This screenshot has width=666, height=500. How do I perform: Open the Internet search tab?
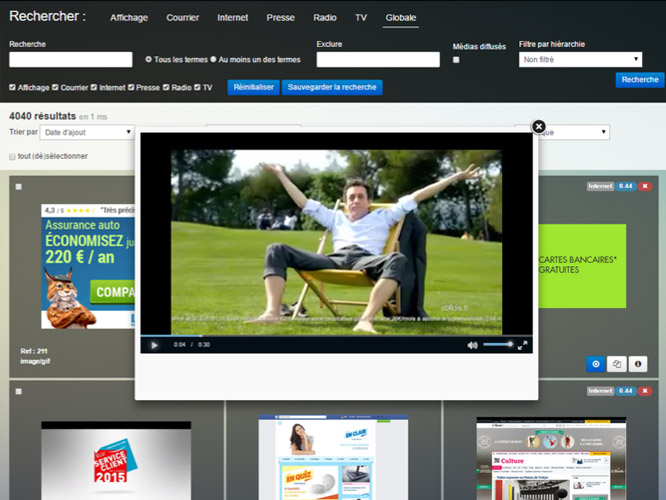click(x=233, y=18)
